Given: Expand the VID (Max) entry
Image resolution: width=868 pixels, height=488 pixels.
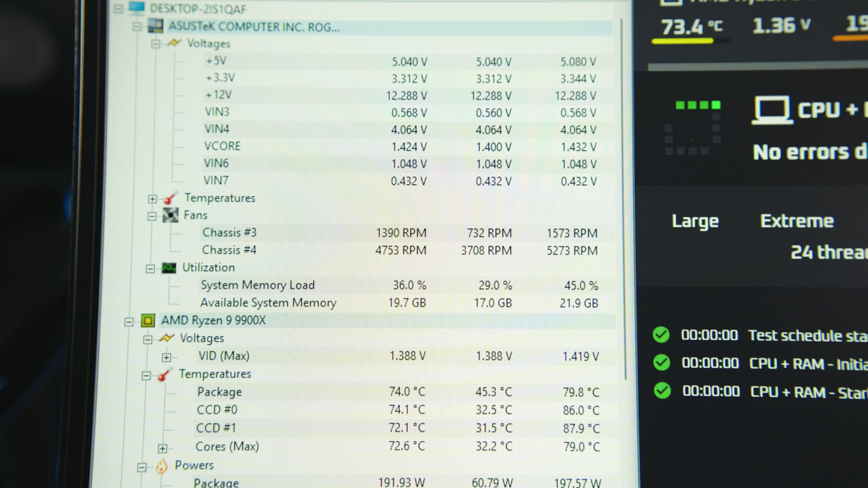Looking at the screenshot, I should (166, 357).
